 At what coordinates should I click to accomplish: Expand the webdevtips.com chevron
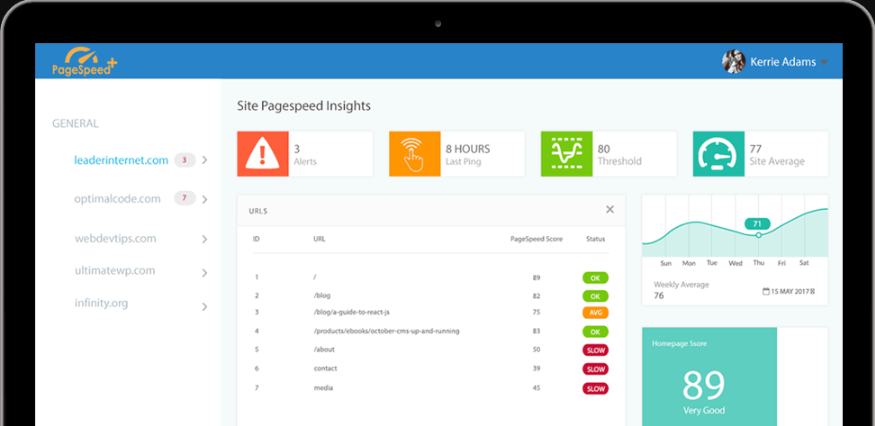(205, 239)
